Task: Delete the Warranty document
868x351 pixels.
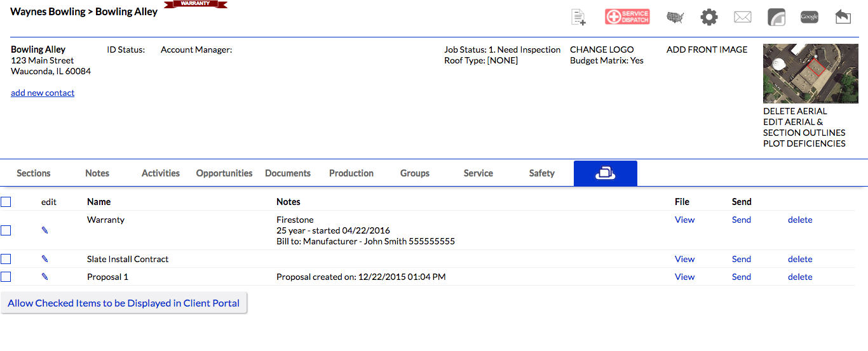Action: point(800,220)
